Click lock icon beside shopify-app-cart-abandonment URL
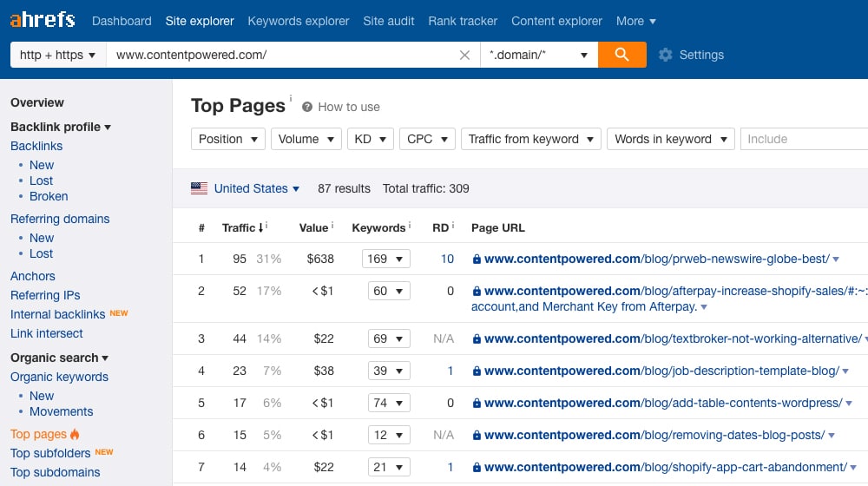This screenshot has width=868, height=486. 476,467
